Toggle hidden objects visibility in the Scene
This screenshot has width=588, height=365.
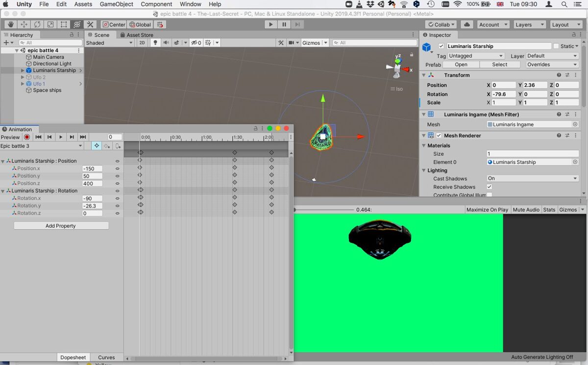pos(196,43)
